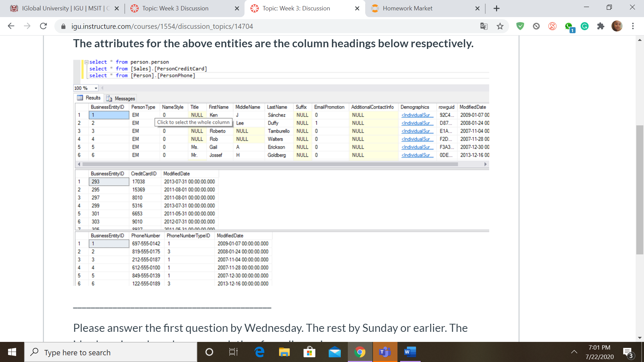Reload the current page
The width and height of the screenshot is (644, 362).
43,26
